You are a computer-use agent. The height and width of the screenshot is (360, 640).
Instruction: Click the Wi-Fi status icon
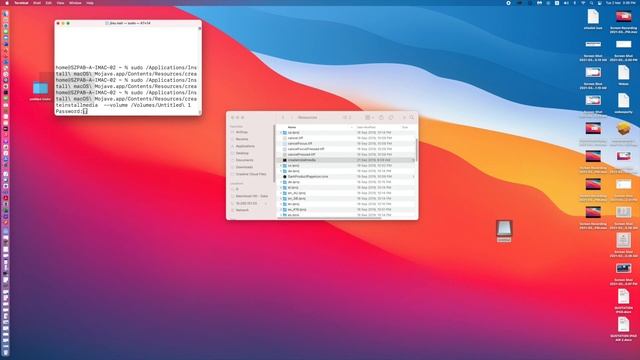[583, 3]
